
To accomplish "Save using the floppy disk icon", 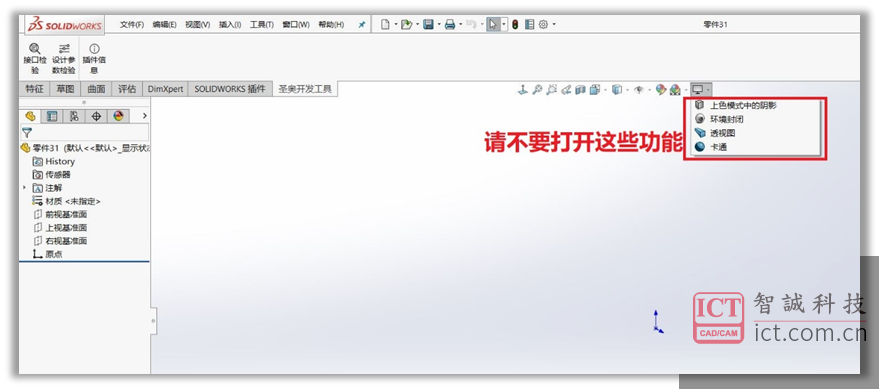I will [x=428, y=24].
